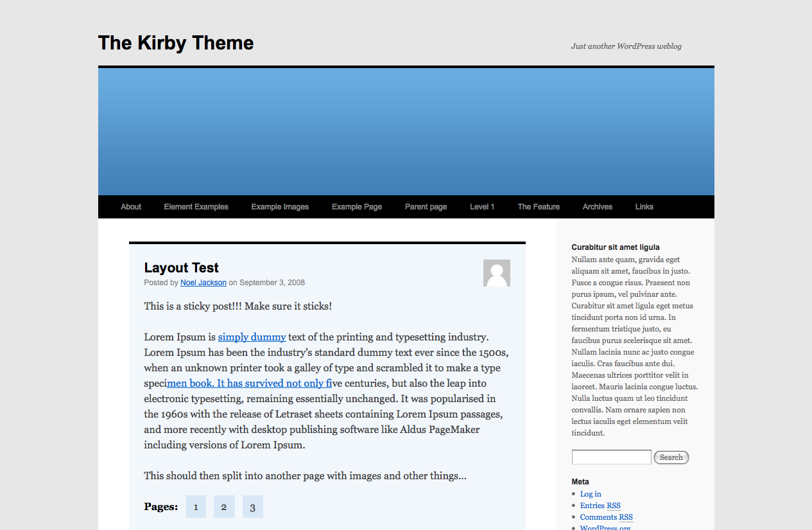Jump to page 3 of the post
This screenshot has width=812, height=530.
[x=252, y=506]
